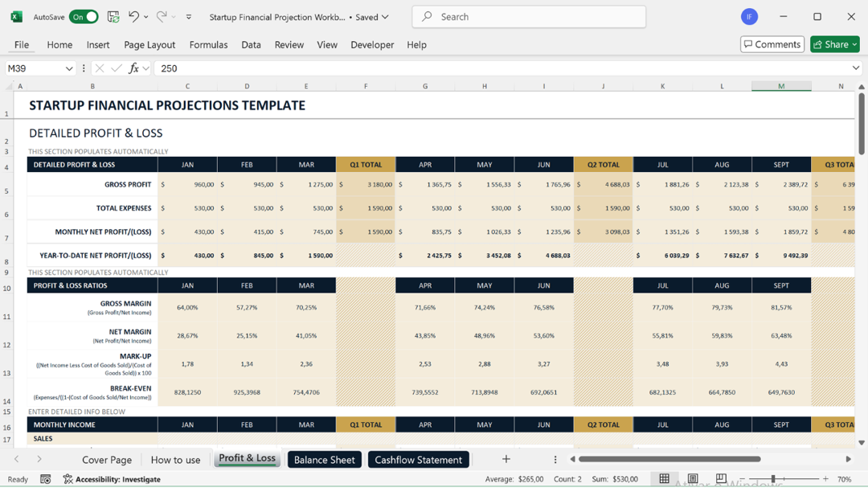
Task: Switch to Page Layout view icon
Action: click(693, 478)
